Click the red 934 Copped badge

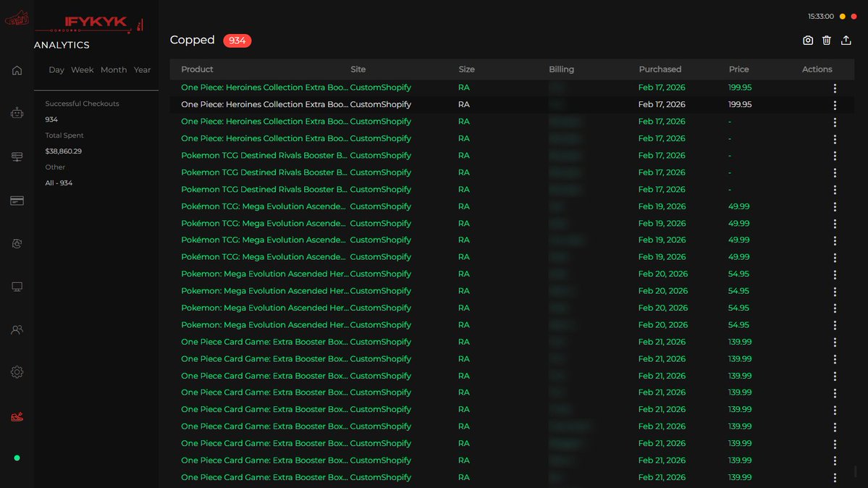pyautogui.click(x=237, y=41)
